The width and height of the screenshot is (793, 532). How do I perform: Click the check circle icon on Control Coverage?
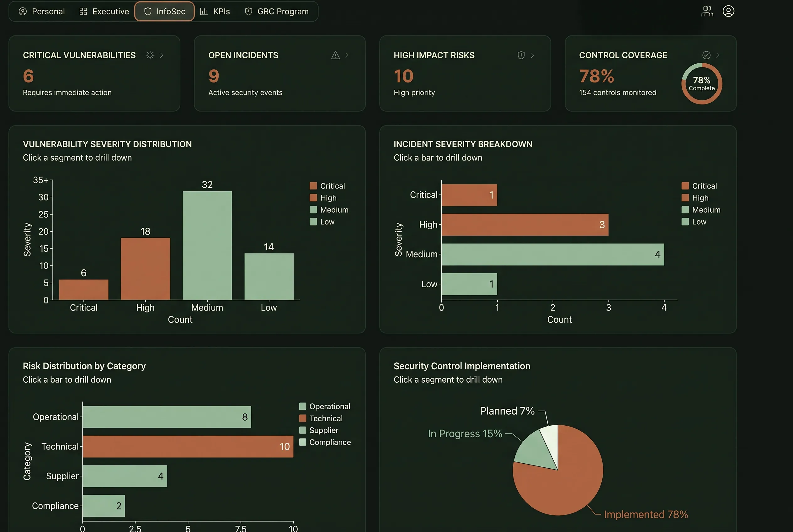(x=706, y=55)
